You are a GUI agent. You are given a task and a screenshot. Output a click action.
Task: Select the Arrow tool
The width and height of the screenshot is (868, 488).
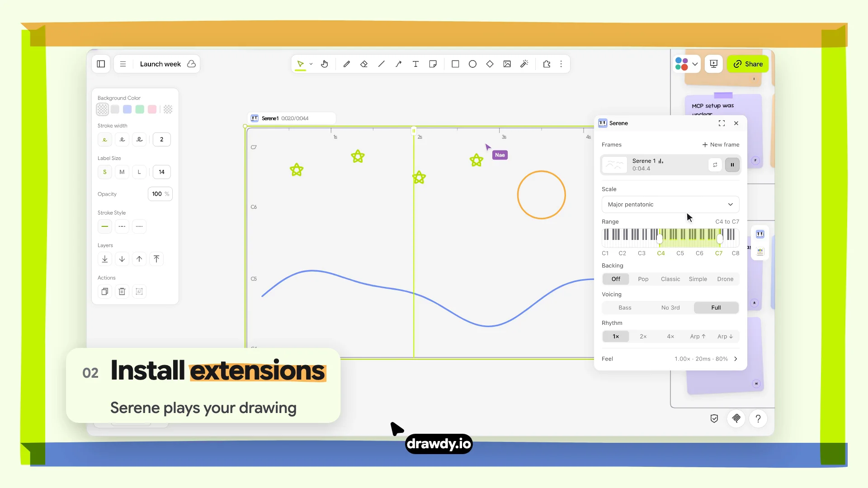(x=398, y=64)
